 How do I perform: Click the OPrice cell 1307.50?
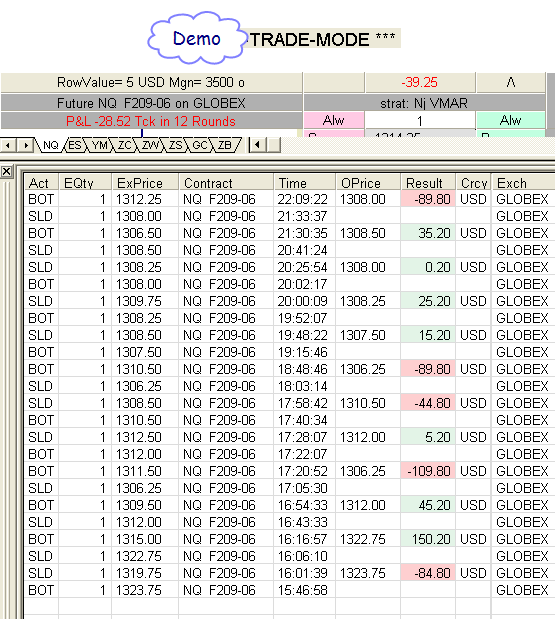pos(368,335)
